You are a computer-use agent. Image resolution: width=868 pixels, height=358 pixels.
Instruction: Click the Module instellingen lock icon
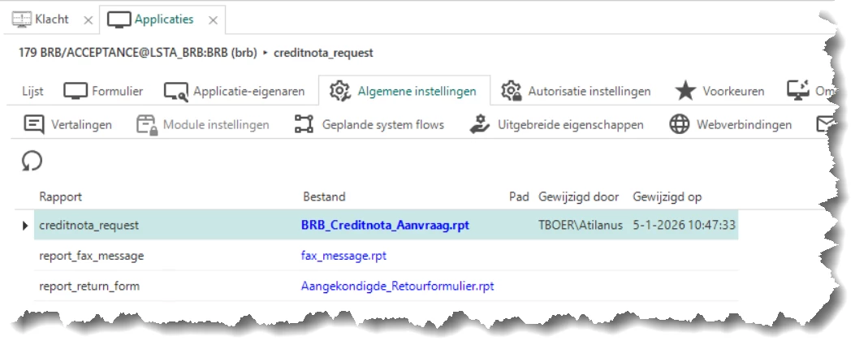146,125
